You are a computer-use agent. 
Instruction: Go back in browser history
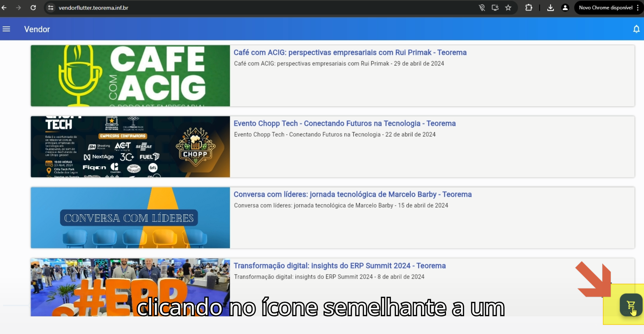(x=4, y=7)
